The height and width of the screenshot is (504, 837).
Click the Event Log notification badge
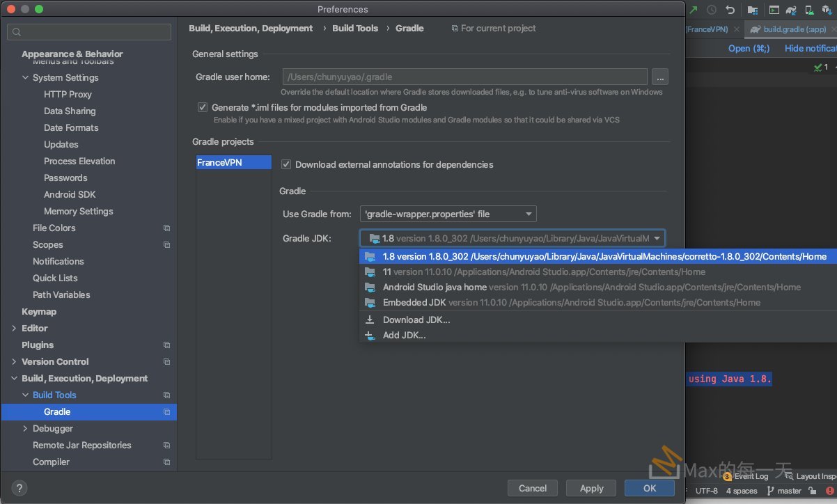pos(727,476)
